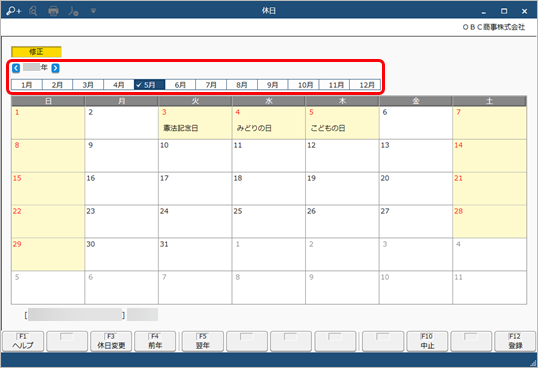Screen dimensions: 538x368
Task: Click the 日 column header
Action: [x=48, y=101]
